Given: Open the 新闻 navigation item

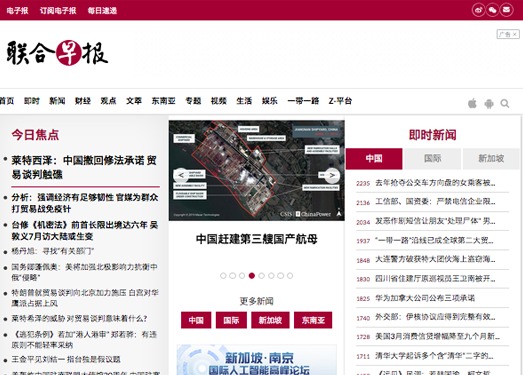Looking at the screenshot, I should pyautogui.click(x=57, y=101).
